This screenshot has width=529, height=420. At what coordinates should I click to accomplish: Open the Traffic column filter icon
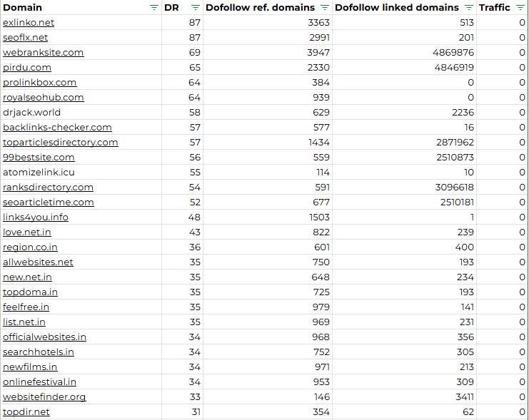(520, 7)
